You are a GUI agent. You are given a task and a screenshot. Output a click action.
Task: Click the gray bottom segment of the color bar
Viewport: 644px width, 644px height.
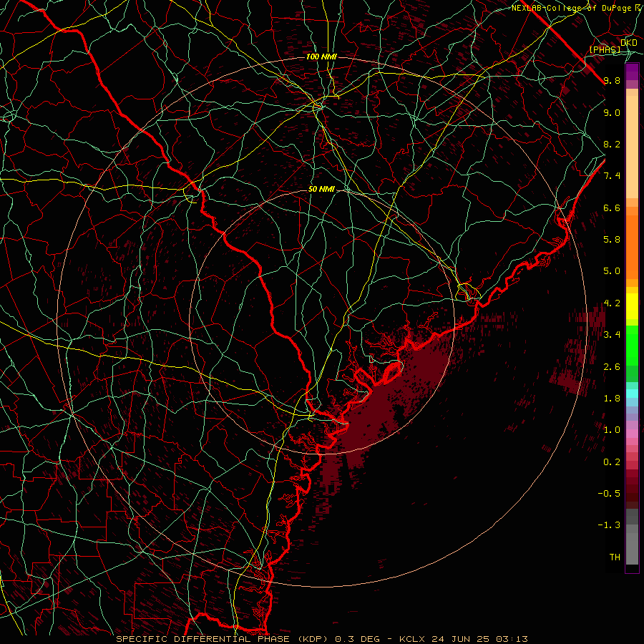point(632,545)
